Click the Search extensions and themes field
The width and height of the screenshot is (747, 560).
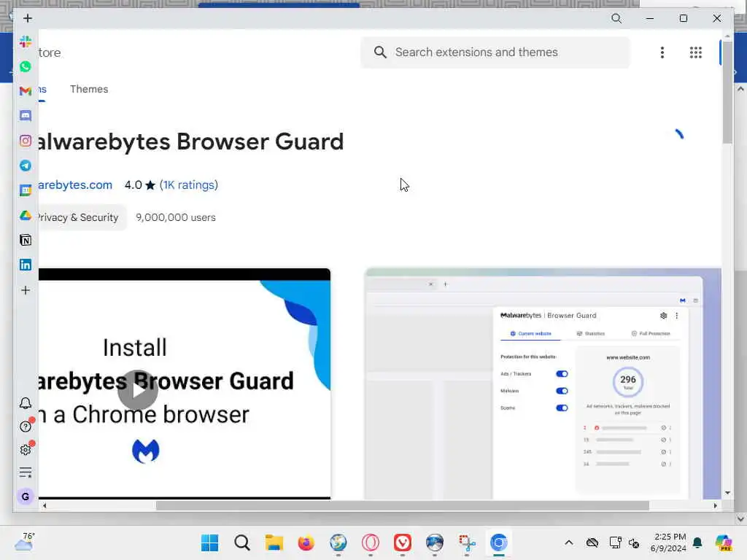pyautogui.click(x=495, y=52)
